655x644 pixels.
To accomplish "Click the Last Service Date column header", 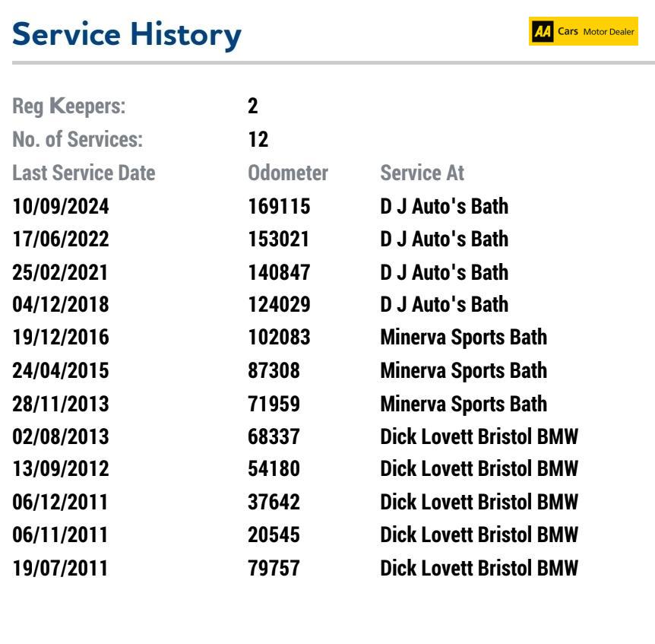I will click(84, 173).
